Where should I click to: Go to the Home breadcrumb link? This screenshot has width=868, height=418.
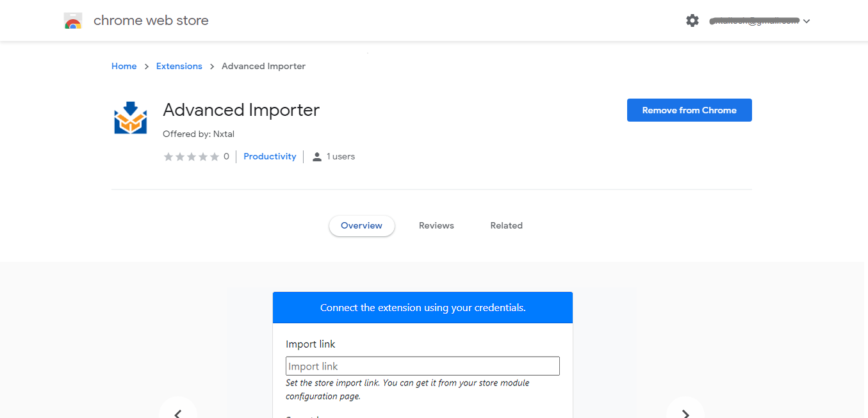(x=124, y=66)
